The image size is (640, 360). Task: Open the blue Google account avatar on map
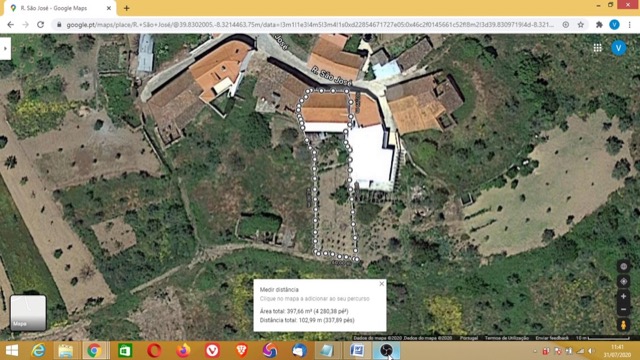[618, 48]
